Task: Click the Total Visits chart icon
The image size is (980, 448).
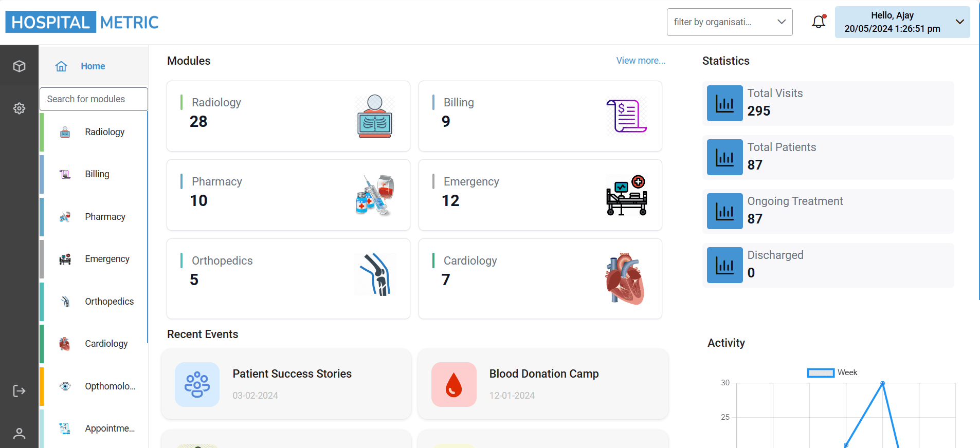Action: (724, 103)
